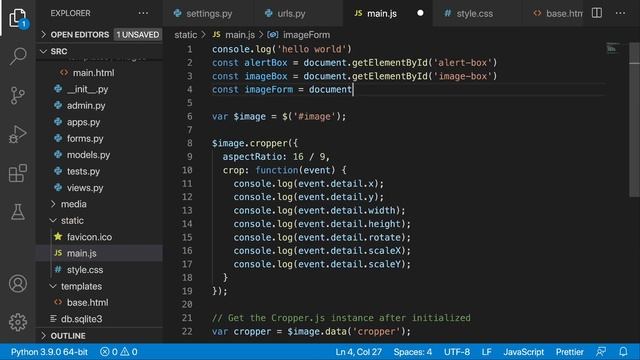Open the Testing flask view

18,212
